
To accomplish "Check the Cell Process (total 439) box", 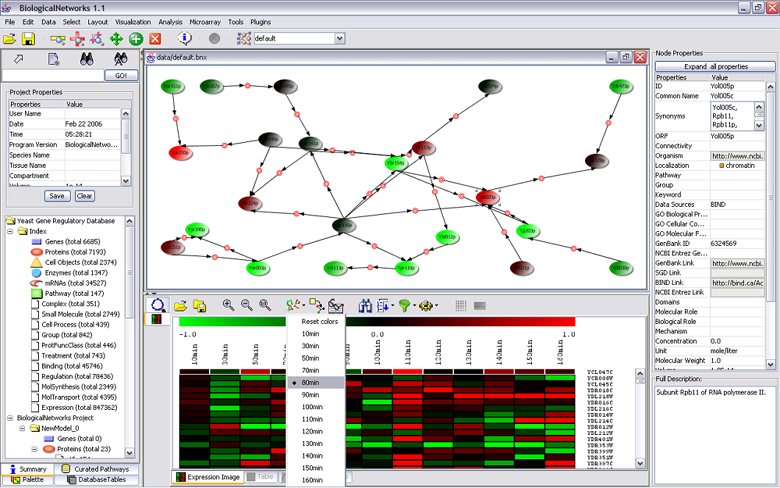I will coord(35,324).
